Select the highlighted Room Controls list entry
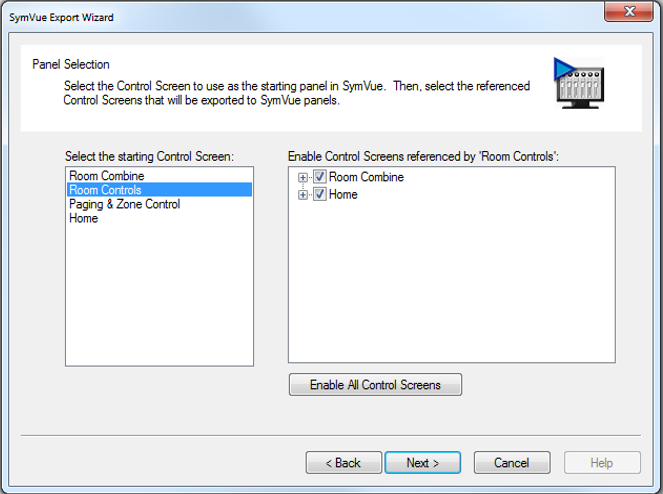Viewport: 663px width, 494px height. tap(159, 189)
